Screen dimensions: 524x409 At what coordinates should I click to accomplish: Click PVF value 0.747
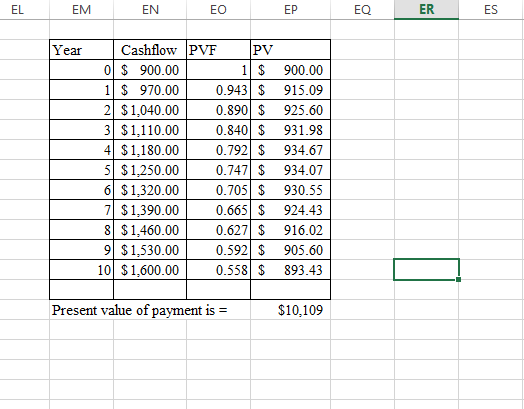tap(218, 170)
